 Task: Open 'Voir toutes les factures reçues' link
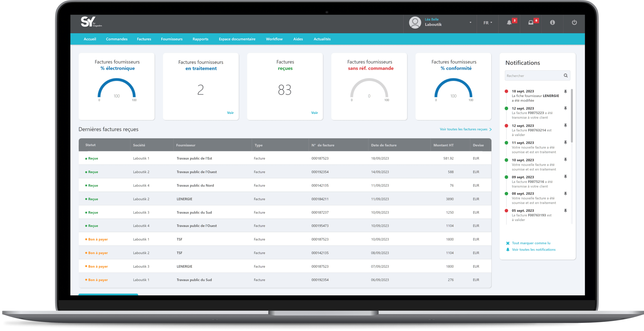pos(466,129)
